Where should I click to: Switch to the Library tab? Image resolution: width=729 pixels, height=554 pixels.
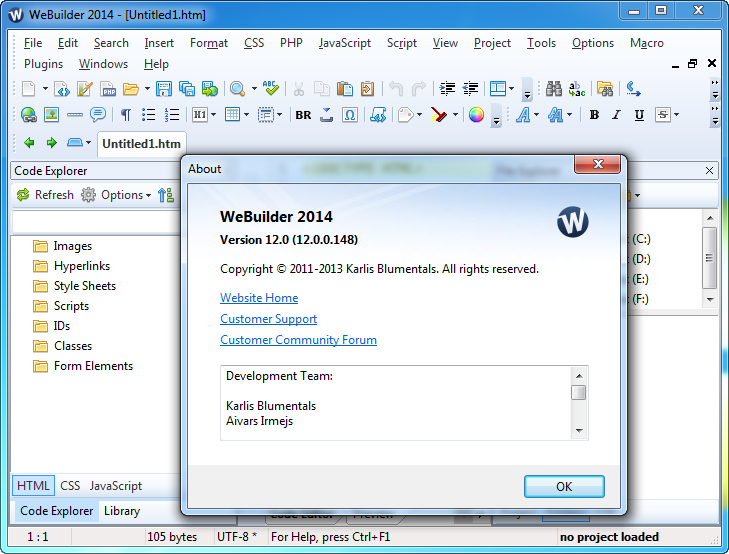[122, 511]
